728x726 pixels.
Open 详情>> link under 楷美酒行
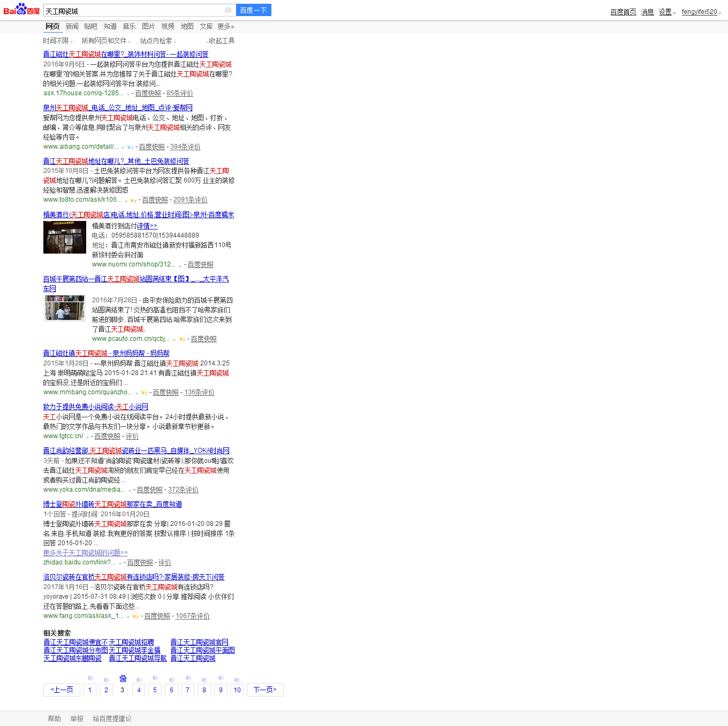click(147, 226)
